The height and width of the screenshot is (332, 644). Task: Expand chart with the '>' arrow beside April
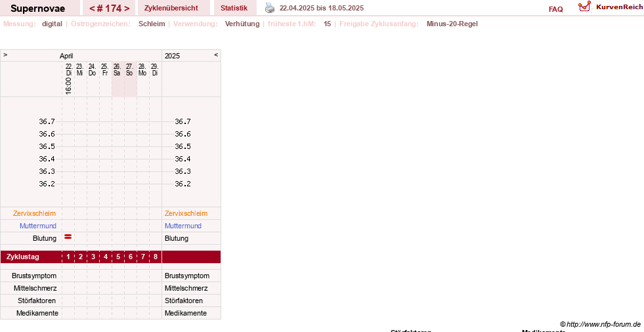point(5,54)
